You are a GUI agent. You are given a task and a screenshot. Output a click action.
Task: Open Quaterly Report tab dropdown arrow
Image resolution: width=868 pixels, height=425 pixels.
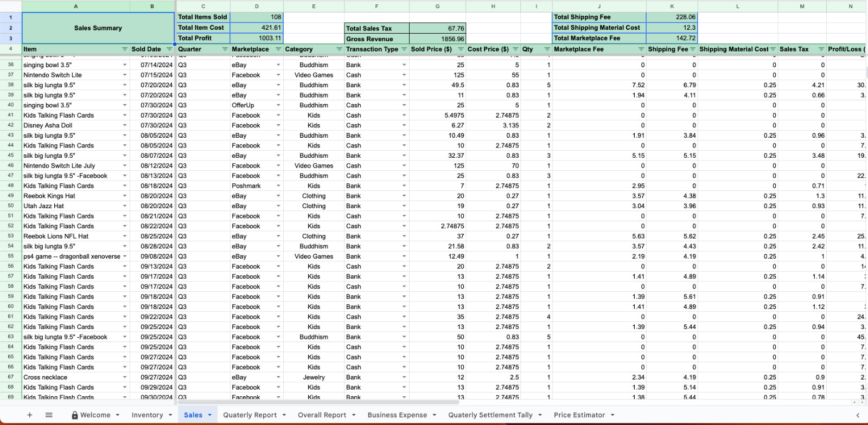click(x=284, y=415)
